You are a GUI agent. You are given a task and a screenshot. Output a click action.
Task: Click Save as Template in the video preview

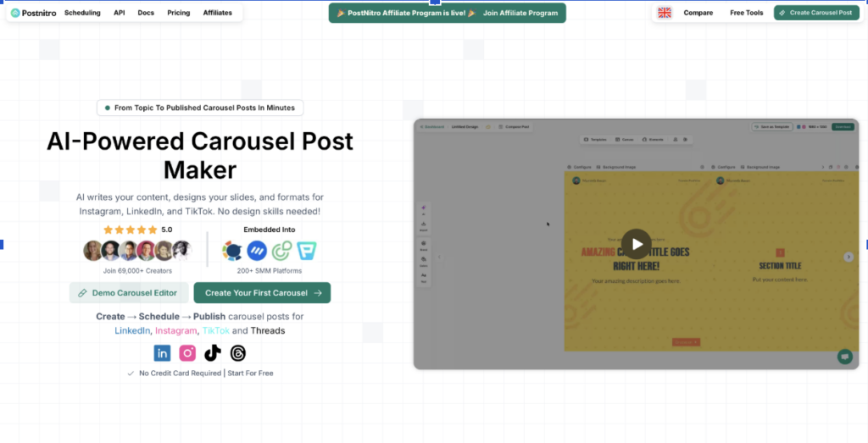[772, 127]
